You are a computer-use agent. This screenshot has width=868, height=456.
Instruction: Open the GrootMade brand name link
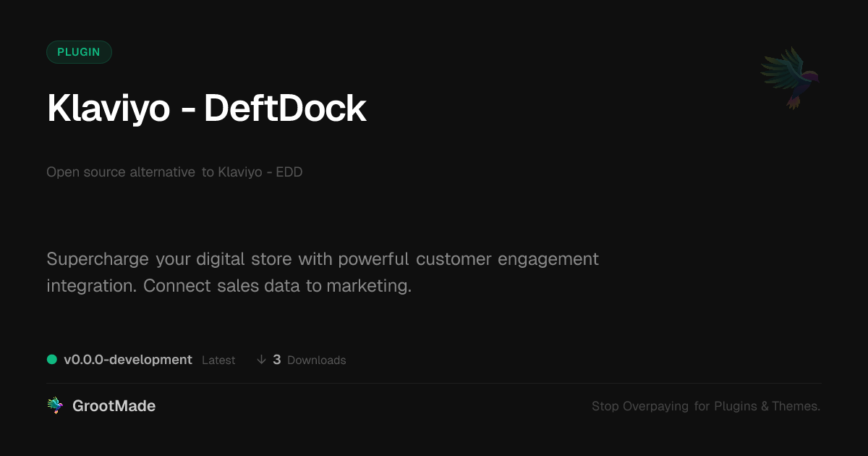[114, 406]
